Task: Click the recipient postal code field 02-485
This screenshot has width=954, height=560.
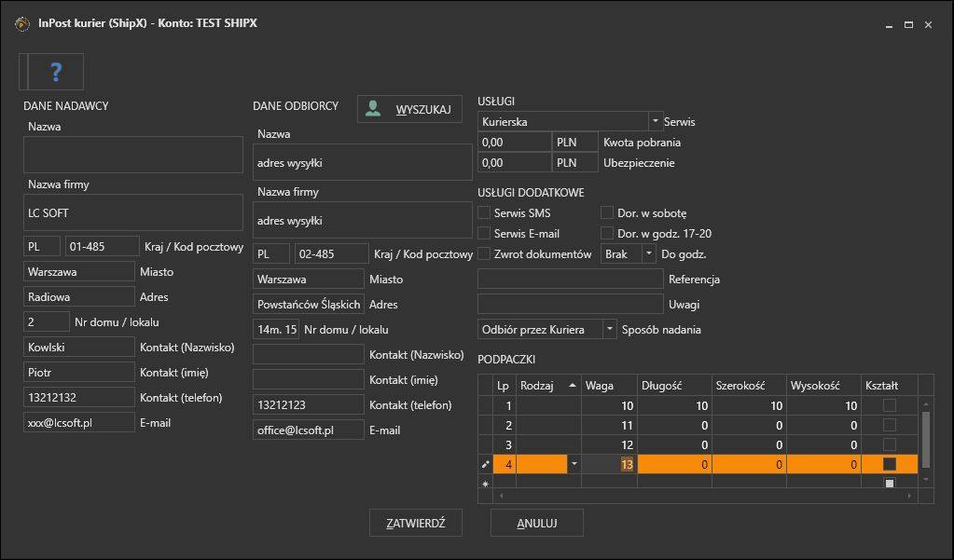Action: coord(332,254)
